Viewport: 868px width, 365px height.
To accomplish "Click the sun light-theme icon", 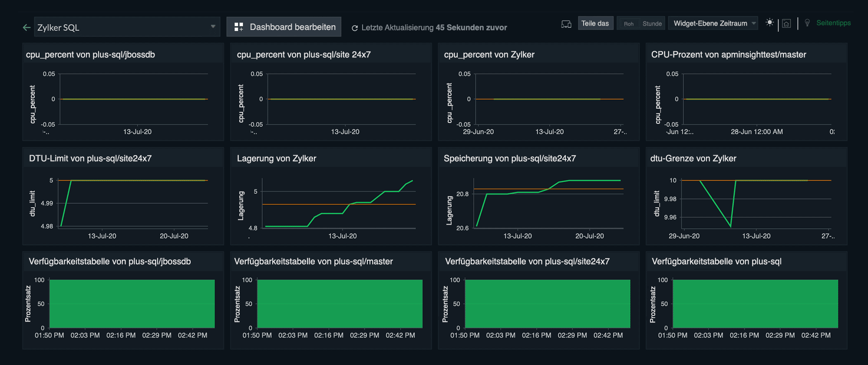I will (769, 23).
